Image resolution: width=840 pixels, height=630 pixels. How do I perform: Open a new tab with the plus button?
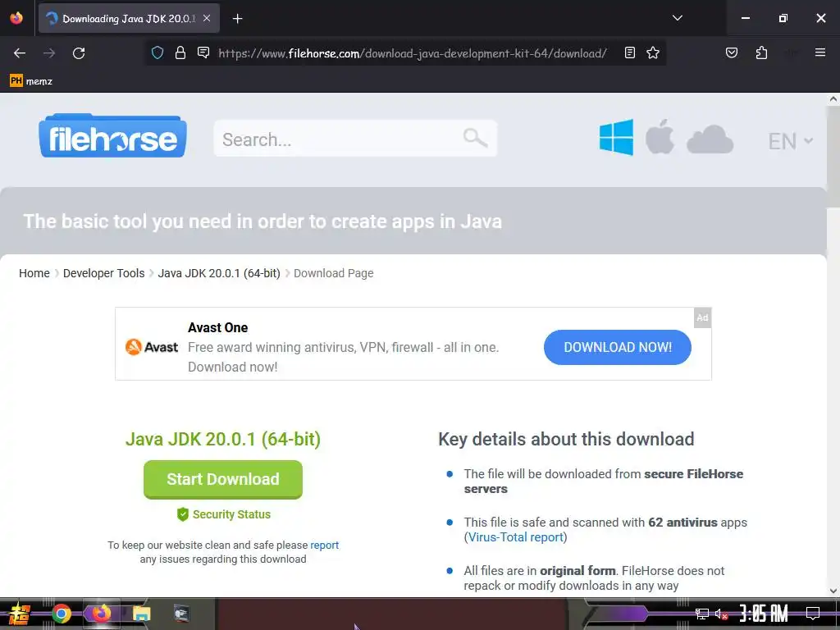237,19
